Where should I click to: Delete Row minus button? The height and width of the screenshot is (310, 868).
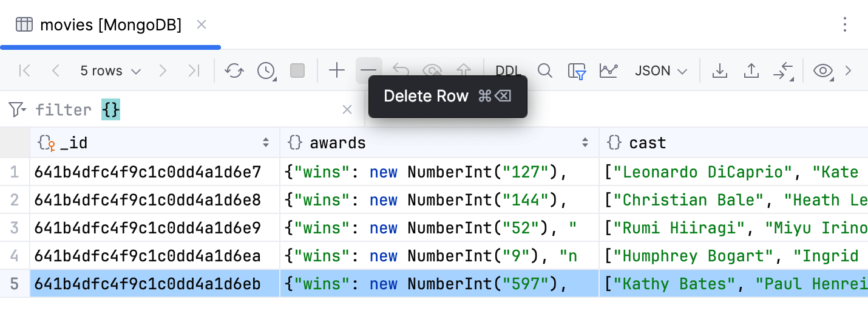tap(368, 71)
